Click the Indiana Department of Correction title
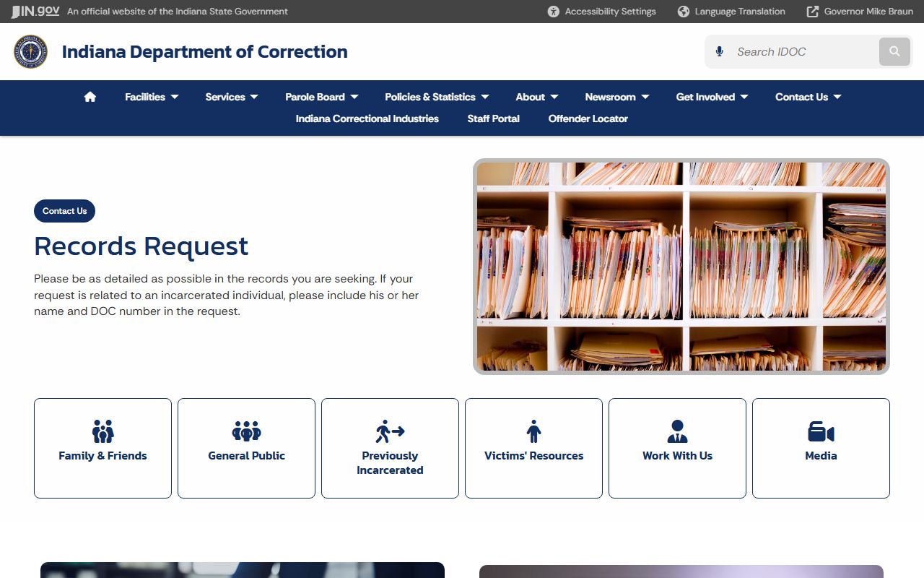Screen dimensions: 924x578 tap(205, 52)
